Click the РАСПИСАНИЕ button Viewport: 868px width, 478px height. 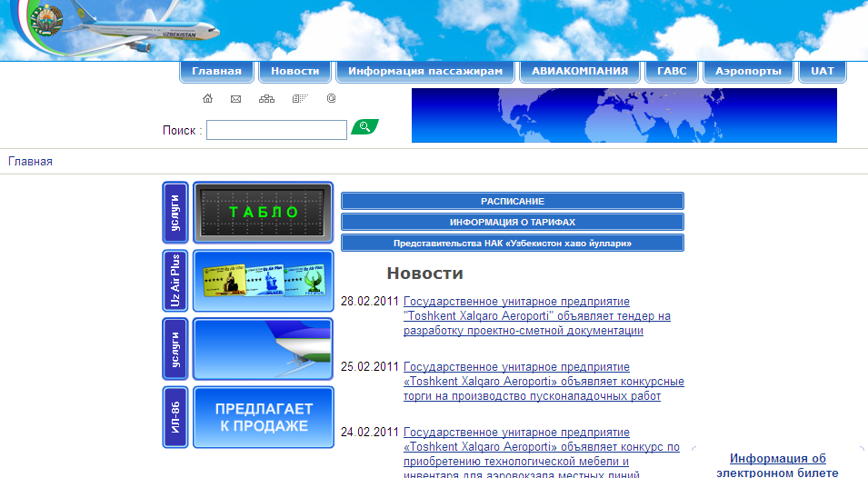coord(513,202)
